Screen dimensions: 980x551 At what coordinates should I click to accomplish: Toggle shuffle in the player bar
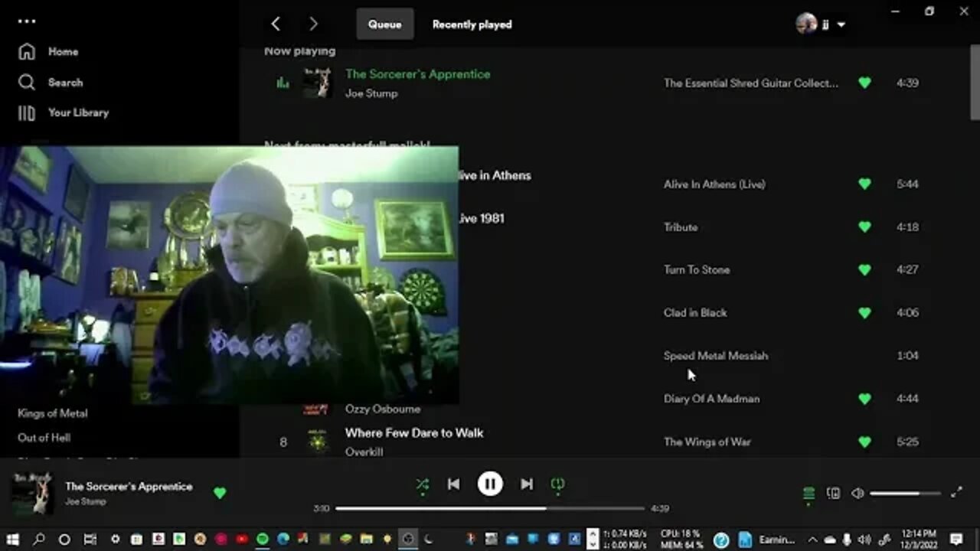point(423,484)
